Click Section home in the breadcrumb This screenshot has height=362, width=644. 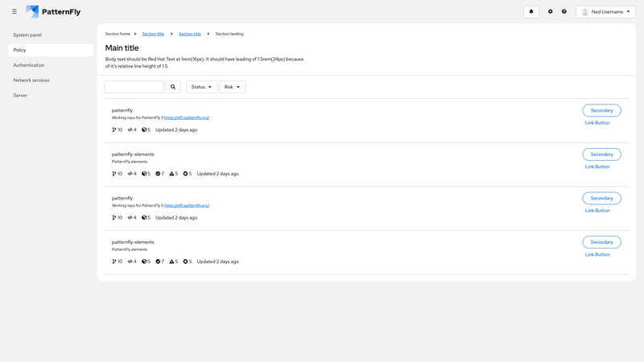[118, 34]
